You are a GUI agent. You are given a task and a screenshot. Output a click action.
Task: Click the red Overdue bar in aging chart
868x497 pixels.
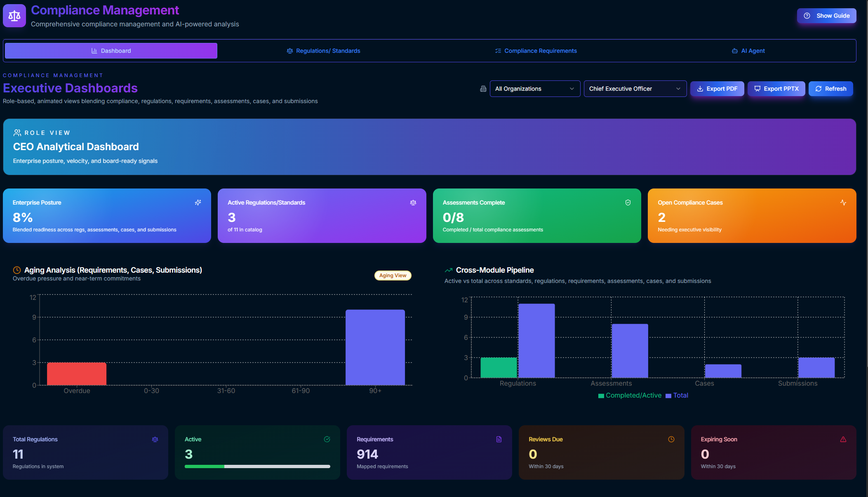pyautogui.click(x=77, y=374)
